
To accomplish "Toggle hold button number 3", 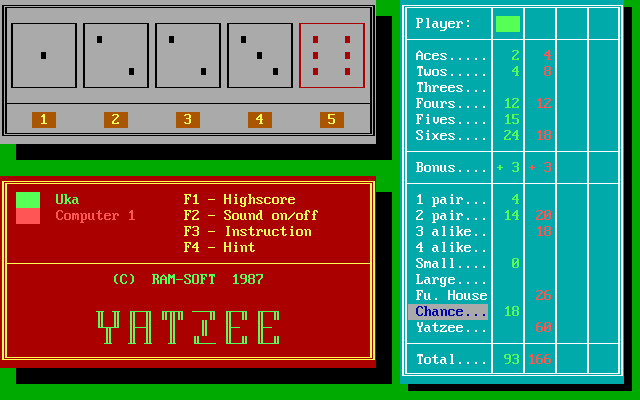I will click(x=188, y=120).
